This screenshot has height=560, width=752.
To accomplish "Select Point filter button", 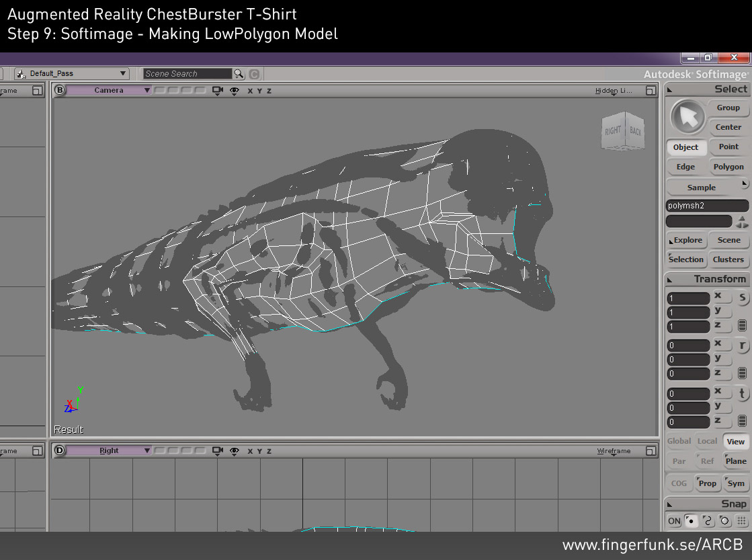I will pos(728,147).
